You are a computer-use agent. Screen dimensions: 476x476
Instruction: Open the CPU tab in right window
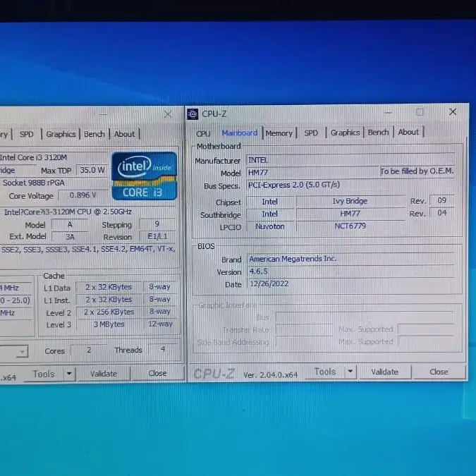(203, 133)
